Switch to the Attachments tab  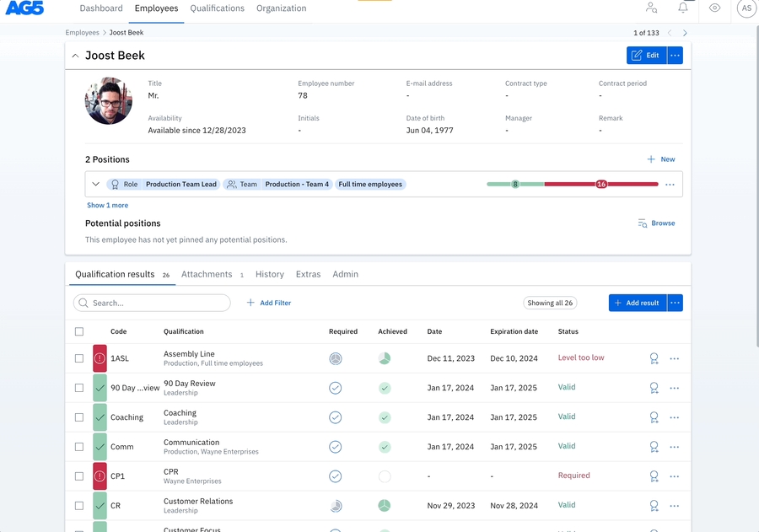pos(207,274)
